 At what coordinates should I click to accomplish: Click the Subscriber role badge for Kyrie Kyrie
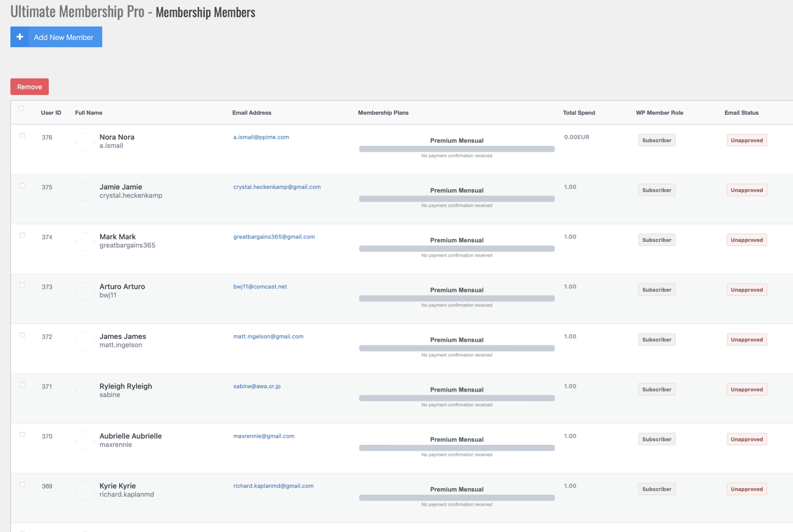coord(657,489)
